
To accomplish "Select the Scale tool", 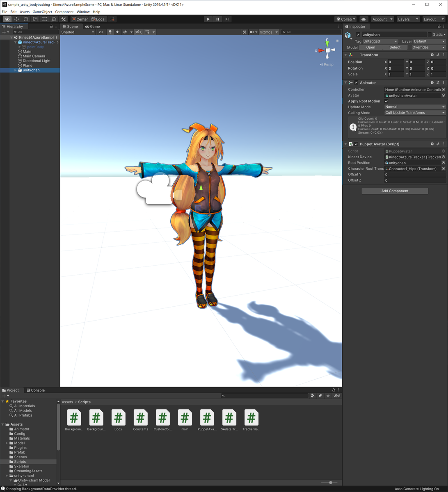I will [35, 19].
